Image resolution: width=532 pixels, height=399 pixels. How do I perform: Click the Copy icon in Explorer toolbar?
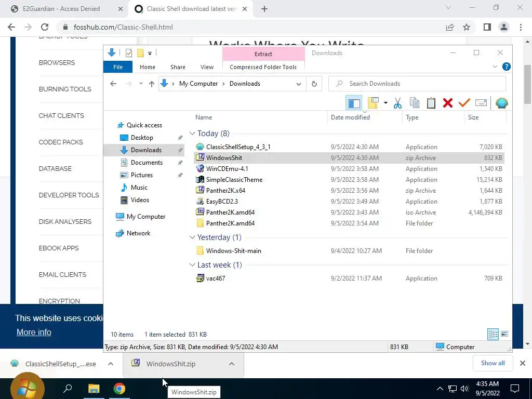point(414,103)
